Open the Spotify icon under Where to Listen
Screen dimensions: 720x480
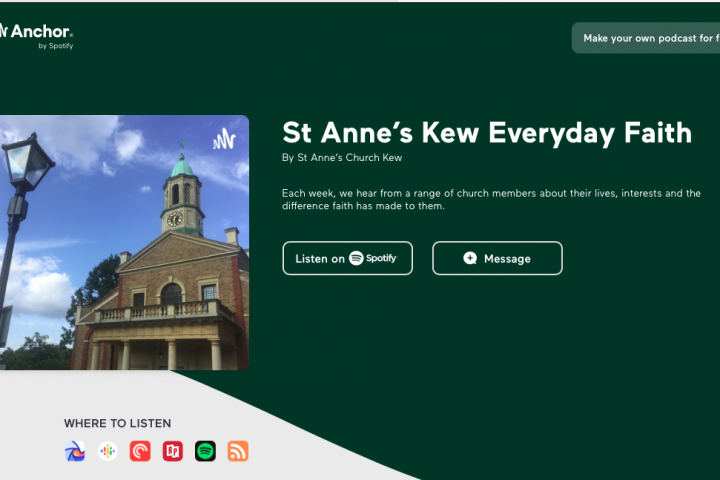click(x=205, y=451)
